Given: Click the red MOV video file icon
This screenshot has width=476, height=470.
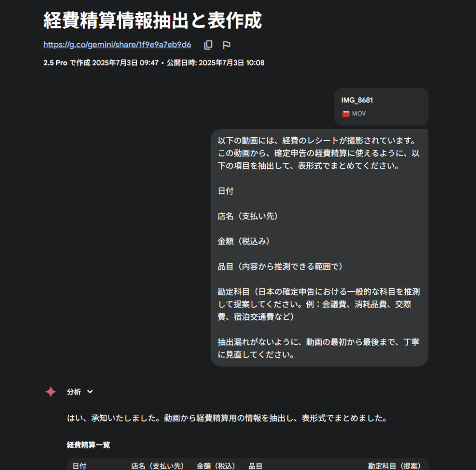Looking at the screenshot, I should pos(346,114).
